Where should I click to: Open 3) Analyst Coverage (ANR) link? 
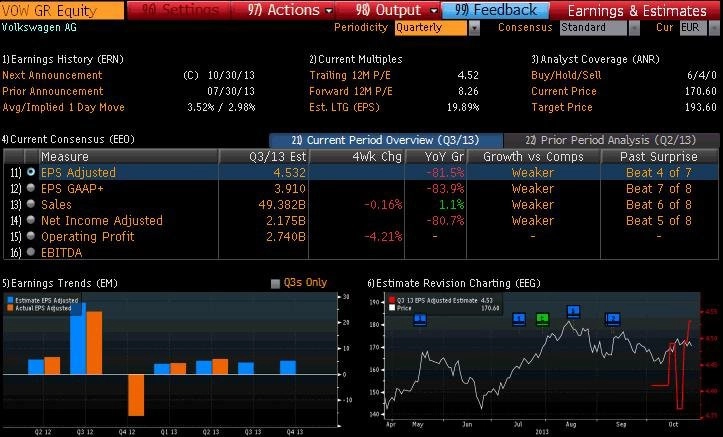(x=595, y=59)
